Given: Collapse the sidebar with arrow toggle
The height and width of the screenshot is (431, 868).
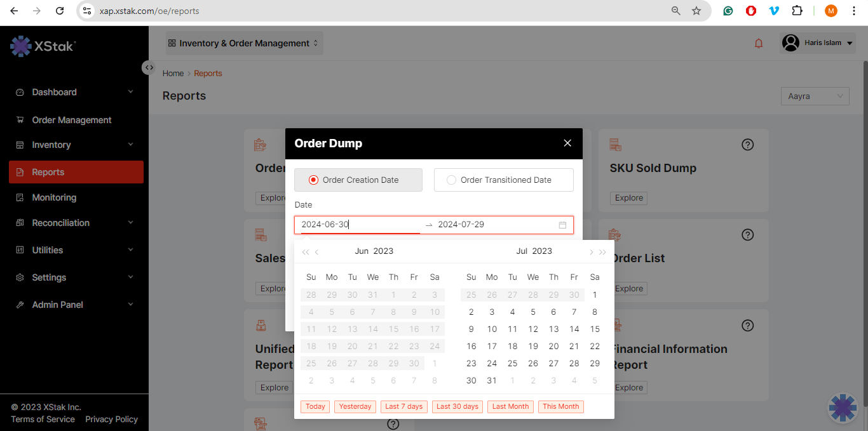Looking at the screenshot, I should (x=149, y=67).
